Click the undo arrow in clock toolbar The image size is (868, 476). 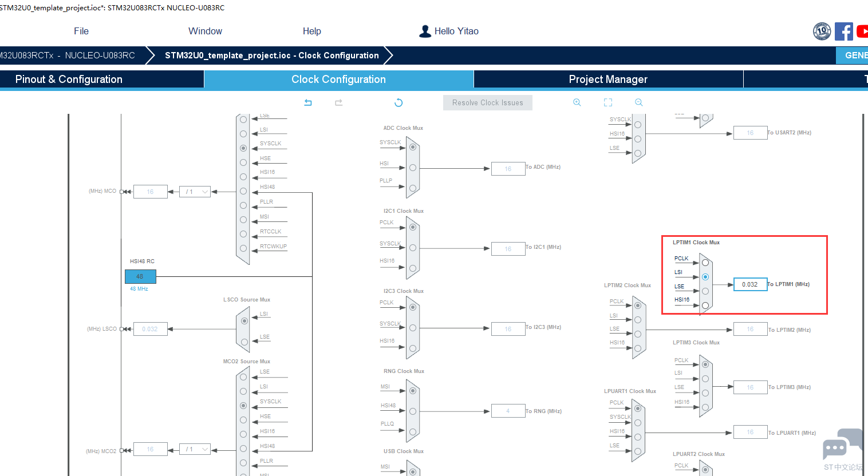[308, 102]
